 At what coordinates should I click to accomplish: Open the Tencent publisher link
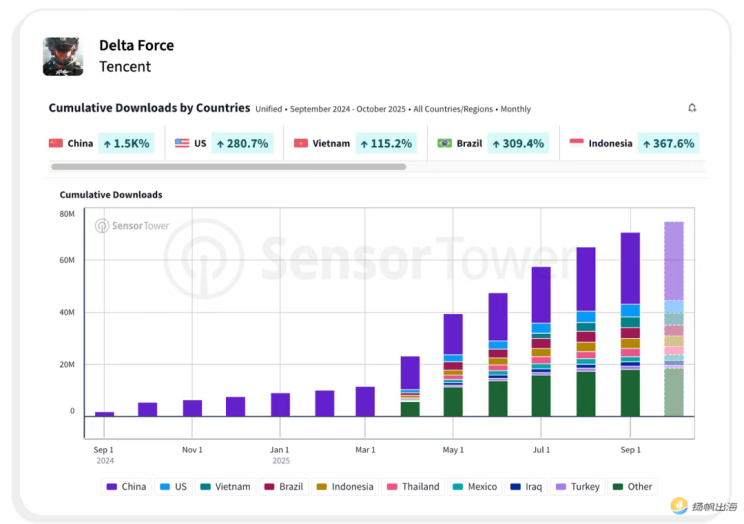coord(125,67)
